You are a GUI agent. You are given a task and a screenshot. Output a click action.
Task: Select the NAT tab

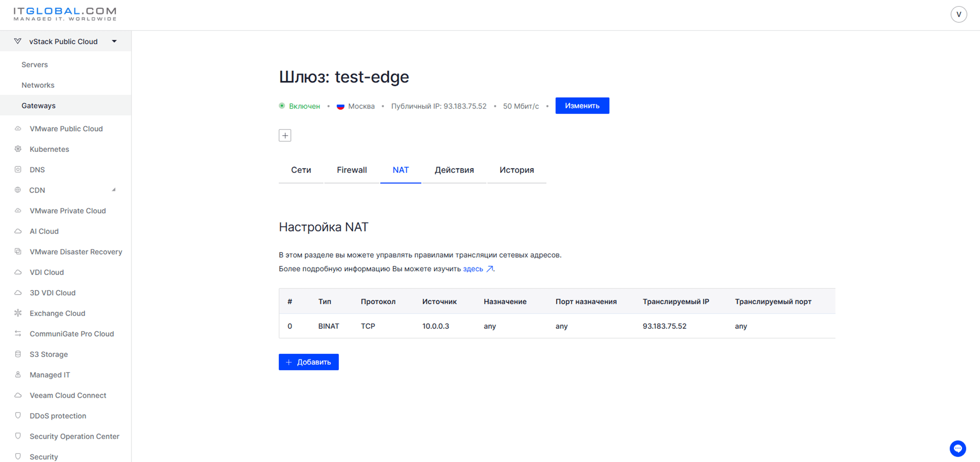pos(401,170)
